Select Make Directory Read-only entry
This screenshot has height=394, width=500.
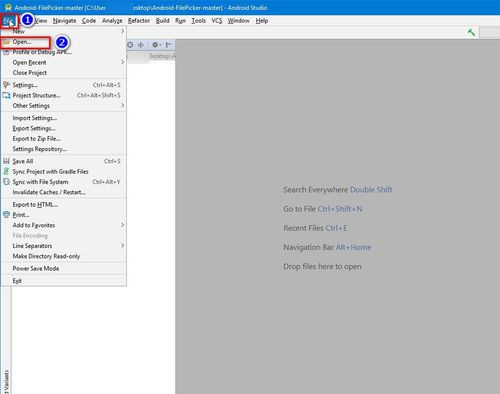point(63,256)
